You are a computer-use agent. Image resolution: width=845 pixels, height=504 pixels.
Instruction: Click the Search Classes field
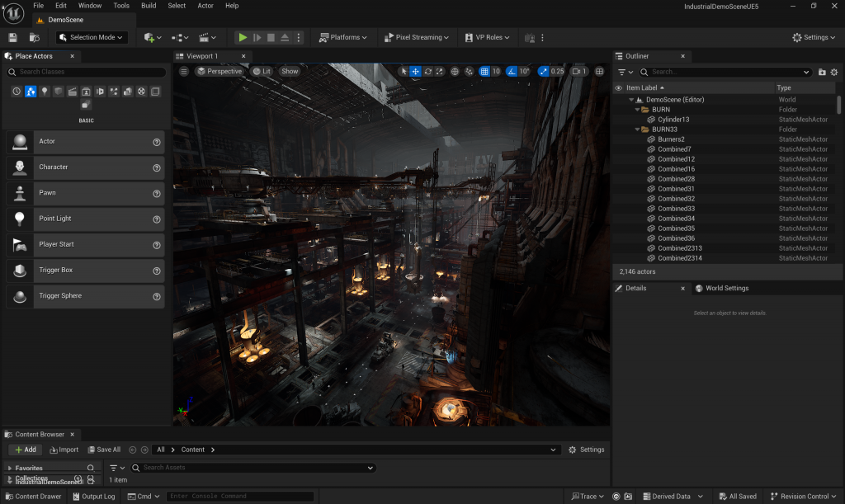pos(86,72)
